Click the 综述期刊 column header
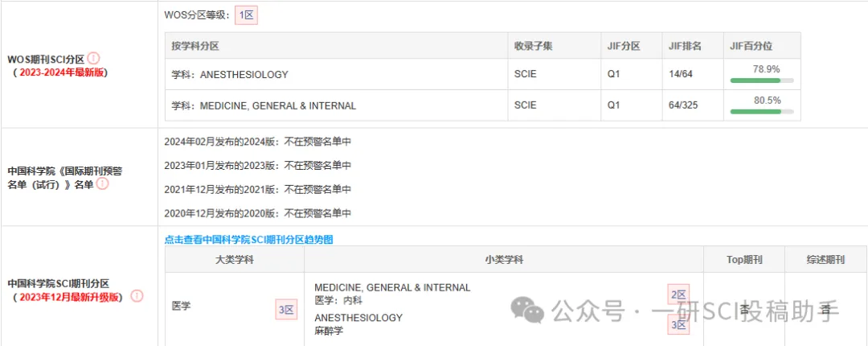The height and width of the screenshot is (346, 868). pos(826,259)
